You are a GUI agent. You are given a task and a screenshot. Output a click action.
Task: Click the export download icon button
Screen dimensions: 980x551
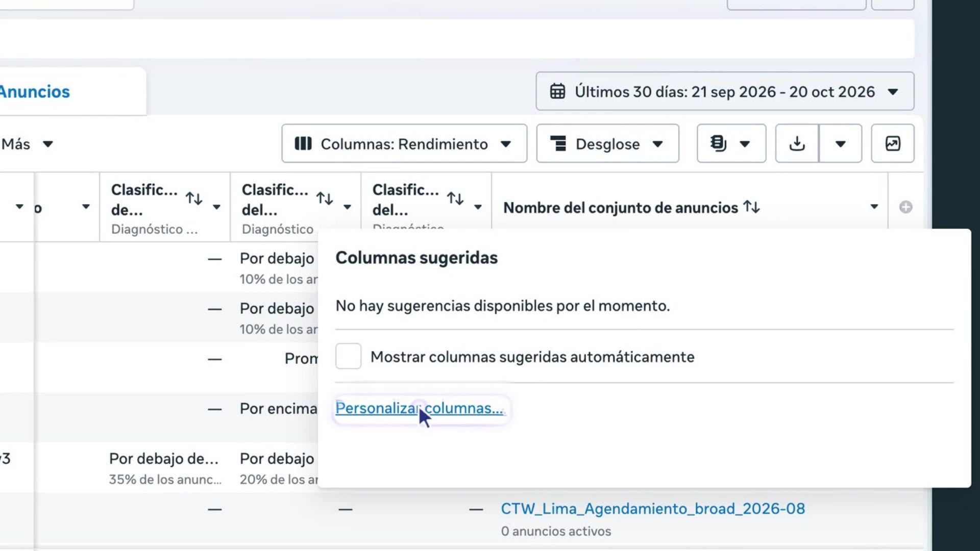(x=797, y=144)
